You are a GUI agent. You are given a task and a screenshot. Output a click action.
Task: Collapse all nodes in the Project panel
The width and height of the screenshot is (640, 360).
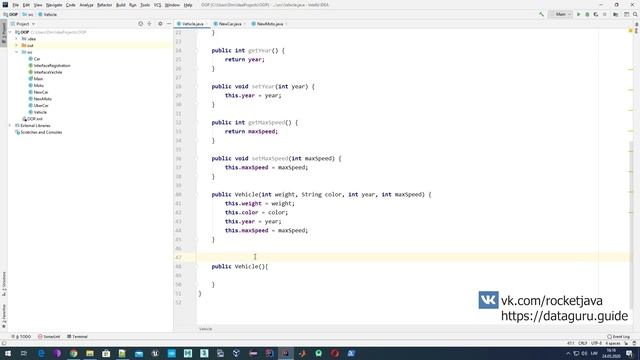point(149,24)
